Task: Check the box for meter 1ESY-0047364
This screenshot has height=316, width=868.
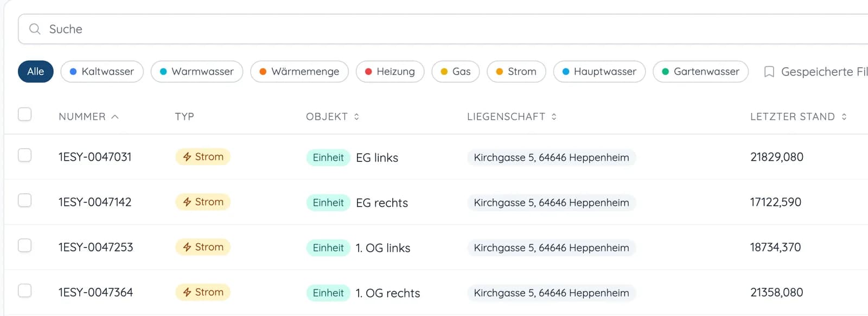Action: (25, 290)
